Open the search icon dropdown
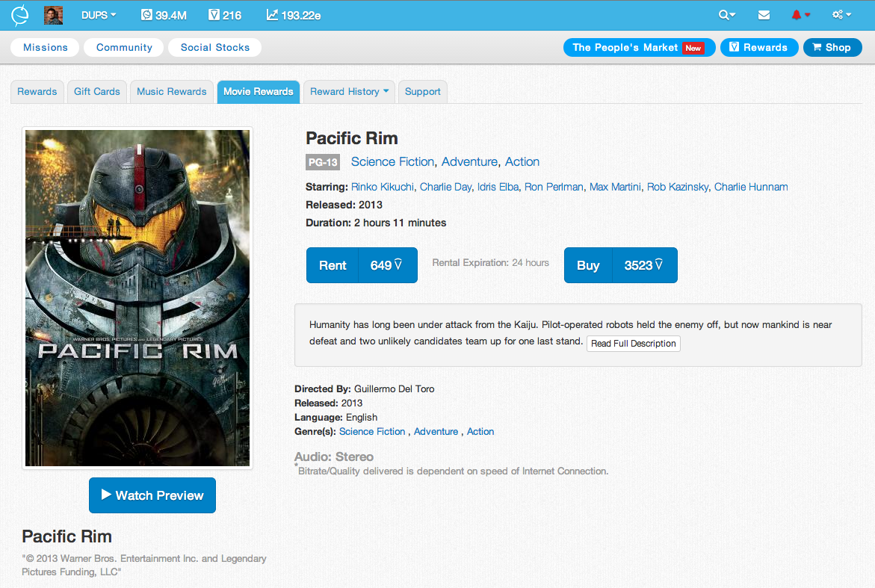This screenshot has height=588, width=875. (726, 15)
